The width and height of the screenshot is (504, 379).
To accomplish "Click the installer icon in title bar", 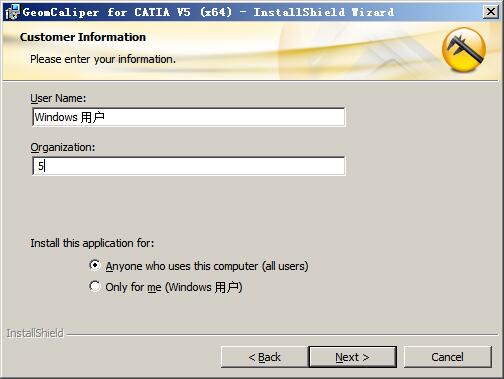I will click(12, 12).
